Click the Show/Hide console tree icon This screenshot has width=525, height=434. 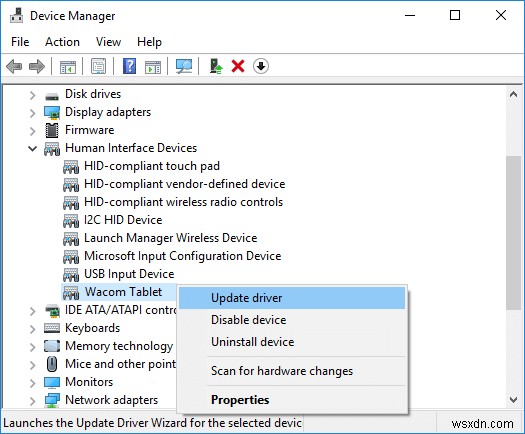tap(68, 66)
